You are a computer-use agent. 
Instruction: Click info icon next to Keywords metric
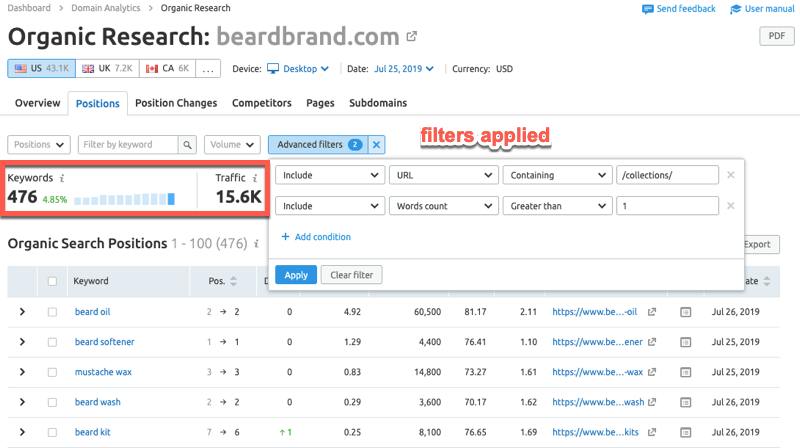(x=62, y=178)
